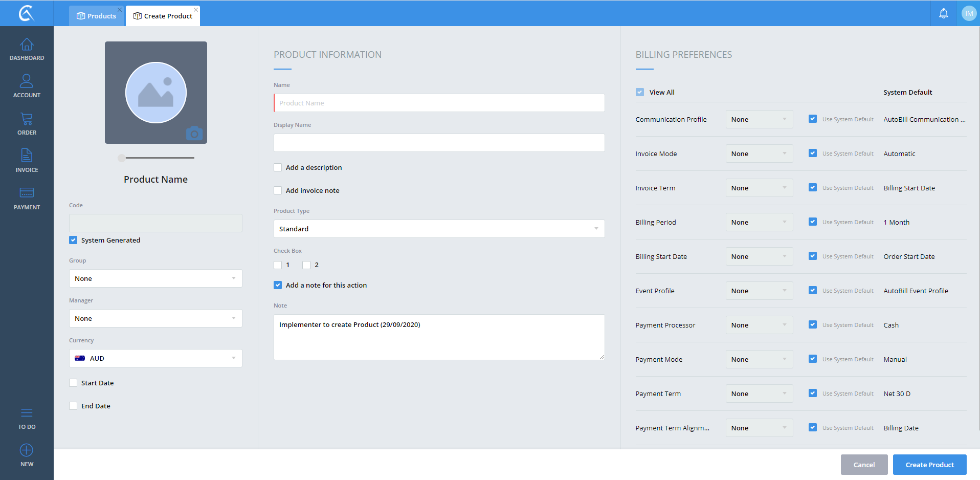This screenshot has height=480, width=980.
Task: Switch to the Products tab
Action: coord(97,16)
